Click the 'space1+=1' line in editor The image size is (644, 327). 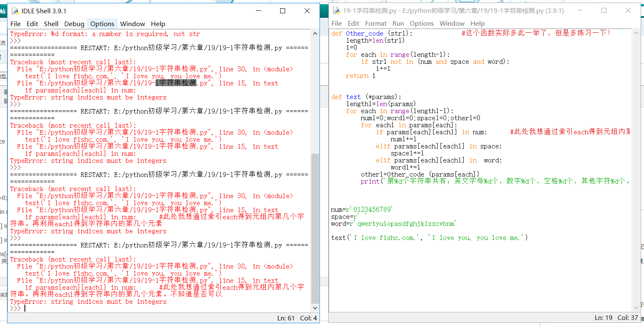click(x=407, y=153)
